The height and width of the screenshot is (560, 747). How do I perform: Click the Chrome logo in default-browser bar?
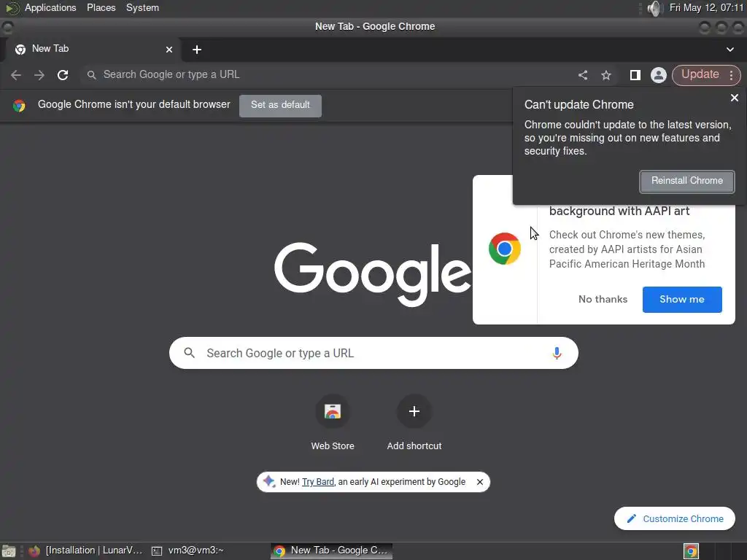tap(19, 105)
